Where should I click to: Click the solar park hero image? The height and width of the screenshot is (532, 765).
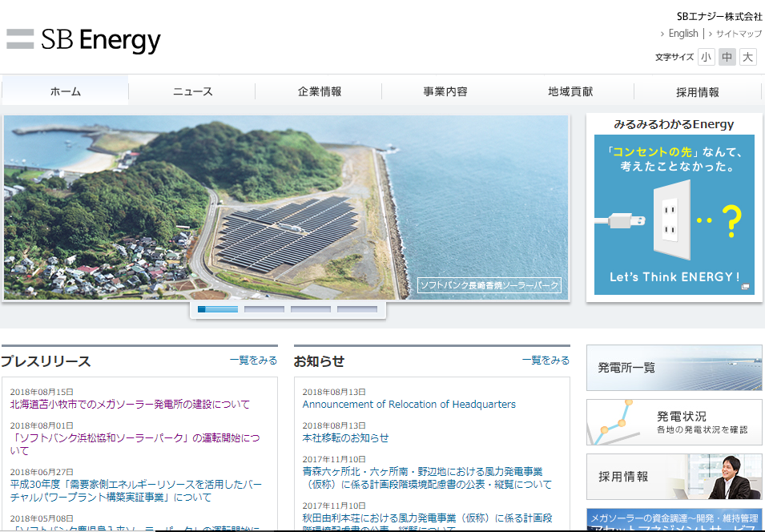tap(286, 208)
